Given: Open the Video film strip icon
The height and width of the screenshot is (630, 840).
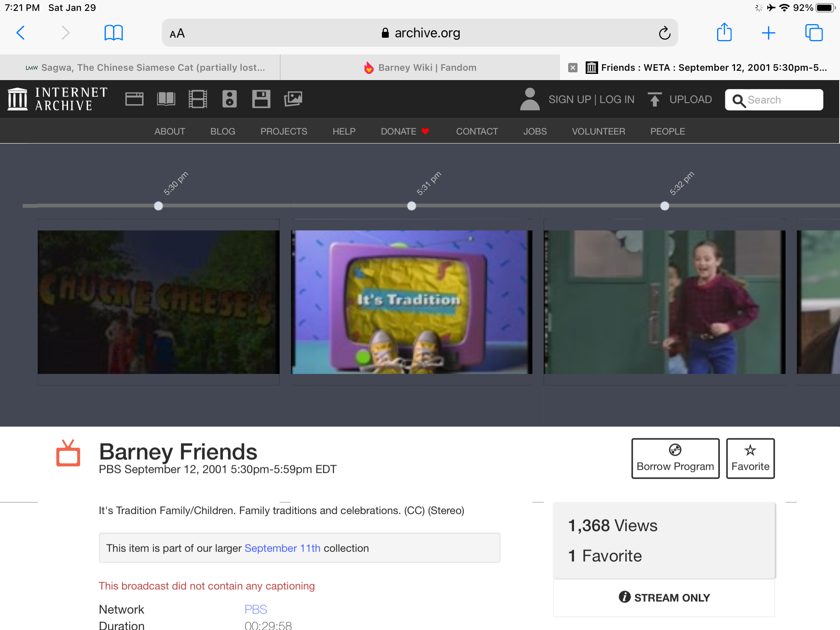Looking at the screenshot, I should coord(198,99).
